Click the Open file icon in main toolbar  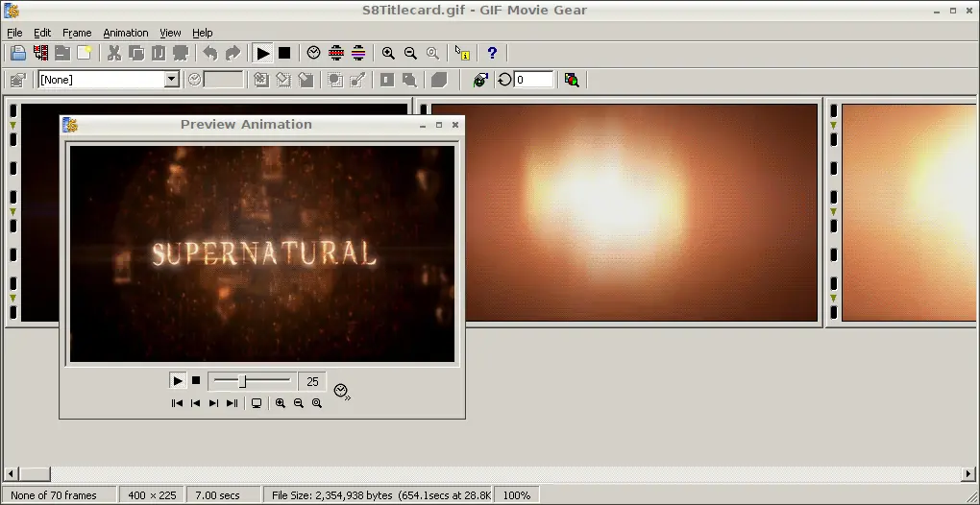(x=18, y=53)
